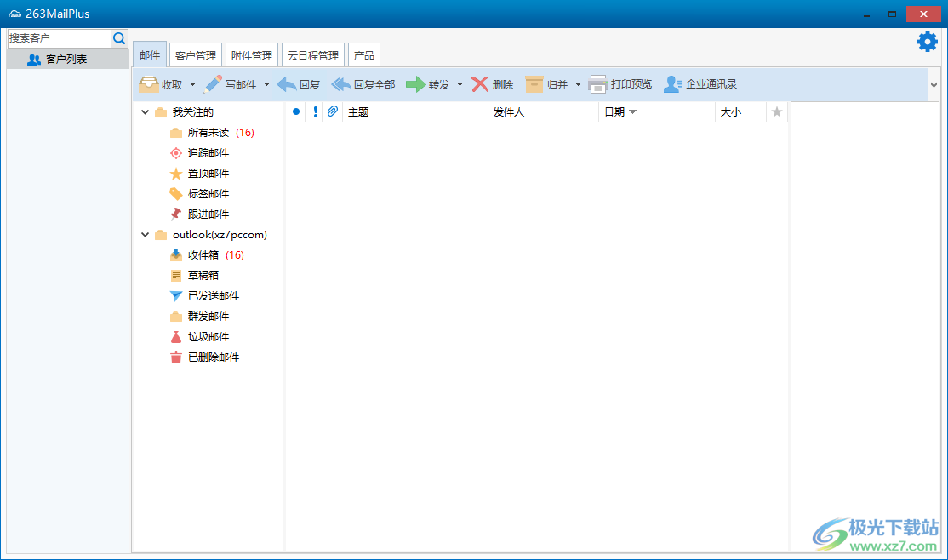Click the search magnifier beside 搜索客户

(119, 37)
